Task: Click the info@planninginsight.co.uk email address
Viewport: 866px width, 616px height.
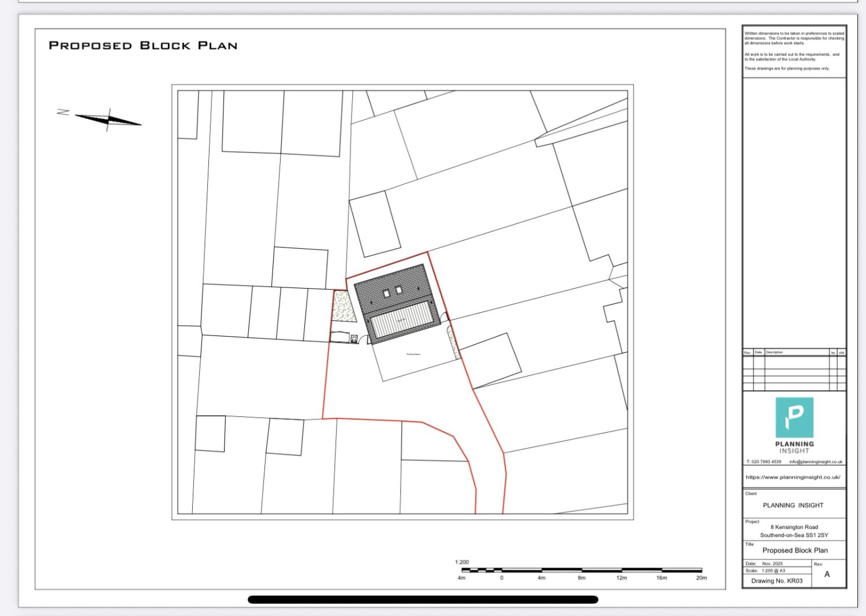Action: coord(816,462)
